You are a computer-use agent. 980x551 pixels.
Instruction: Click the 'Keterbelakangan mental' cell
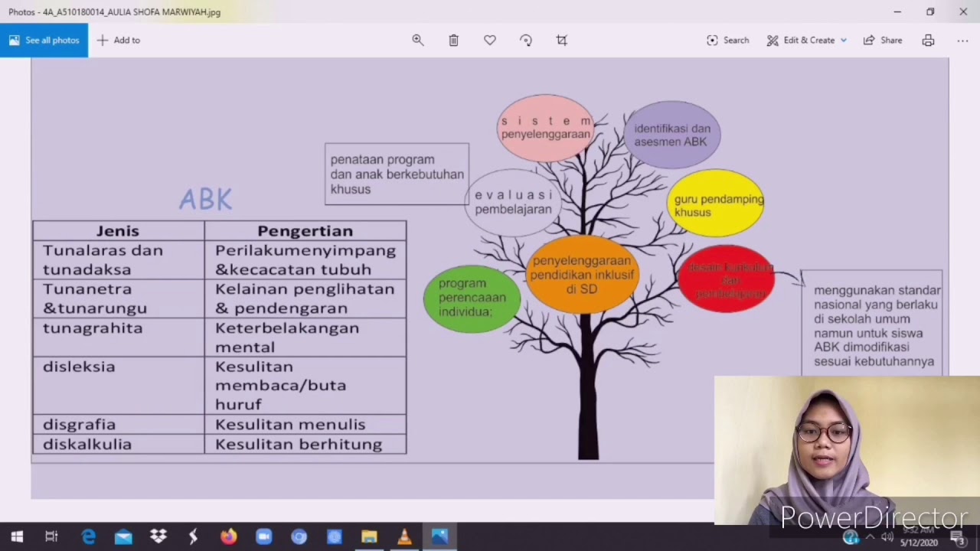coord(305,337)
